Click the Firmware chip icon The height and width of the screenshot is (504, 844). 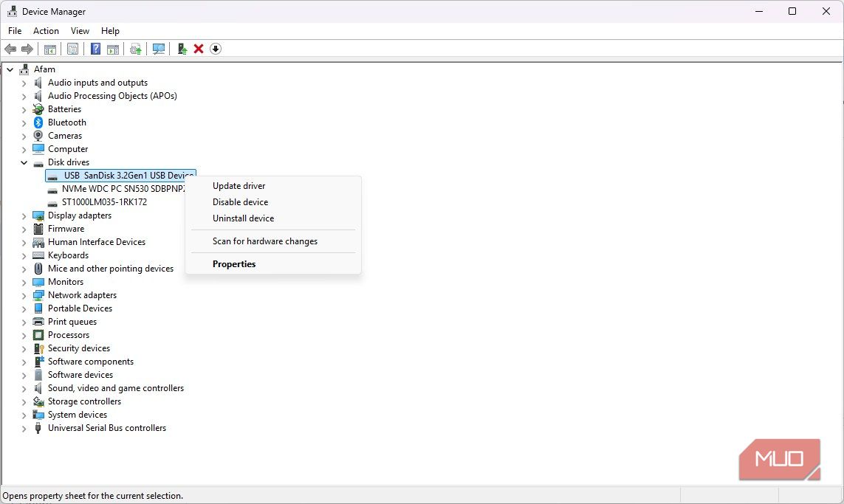[38, 229]
